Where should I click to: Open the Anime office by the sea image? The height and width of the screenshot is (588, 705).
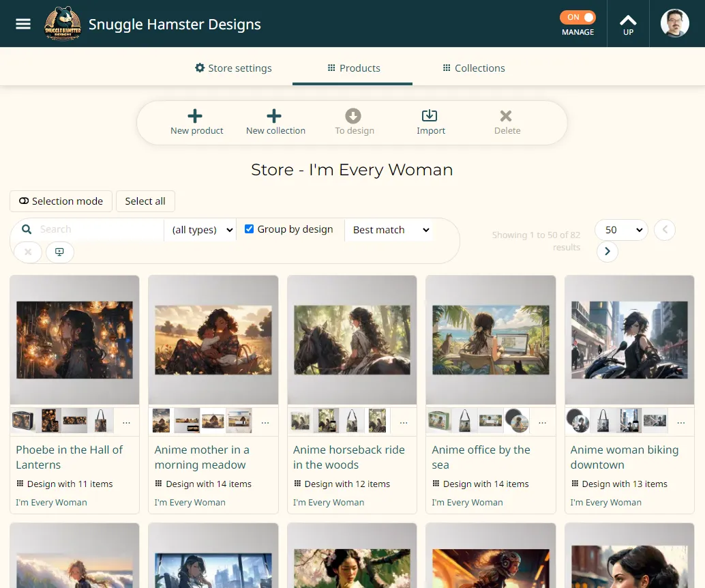490,340
